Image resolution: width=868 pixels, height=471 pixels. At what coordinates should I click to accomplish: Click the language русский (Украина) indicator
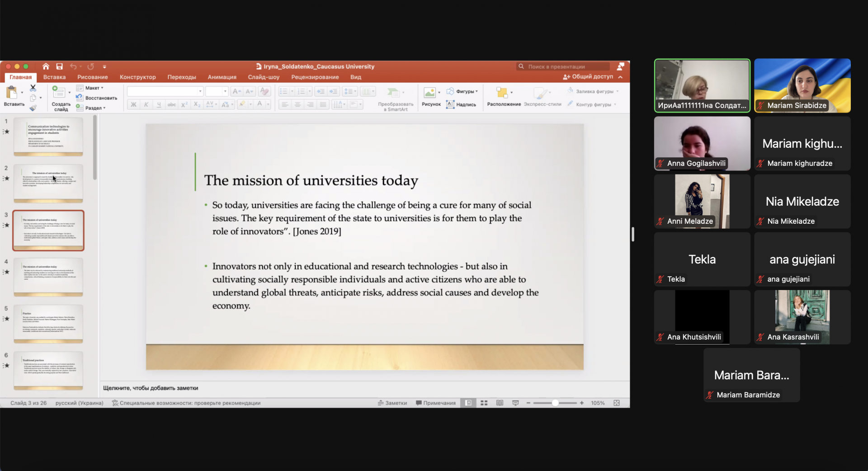(x=79, y=403)
